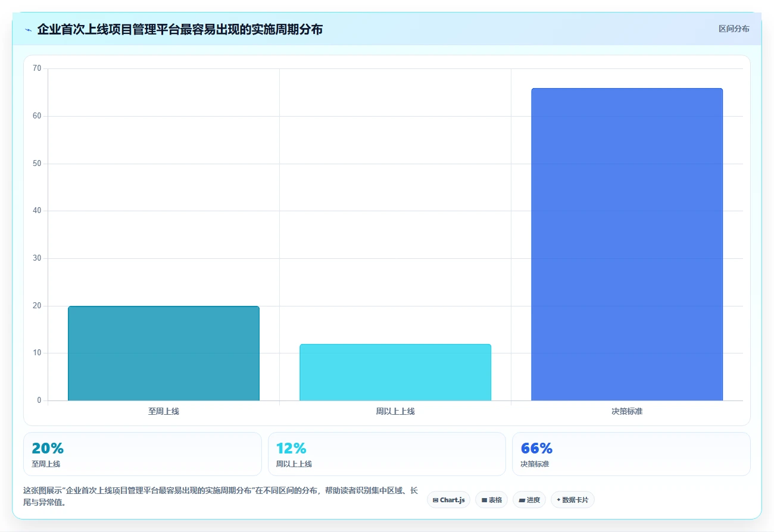The width and height of the screenshot is (774, 532).
Task: Click the 区间分布 label in header
Action: tap(734, 29)
